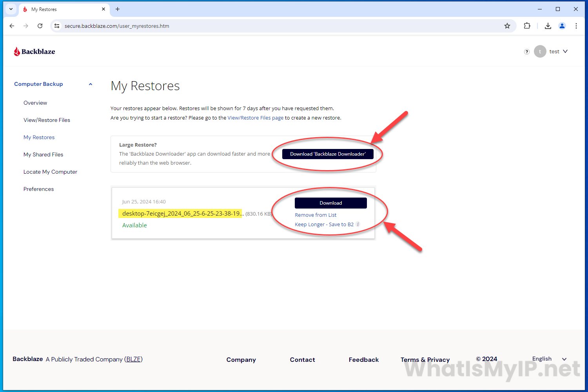Open the English language dropdown

549,359
